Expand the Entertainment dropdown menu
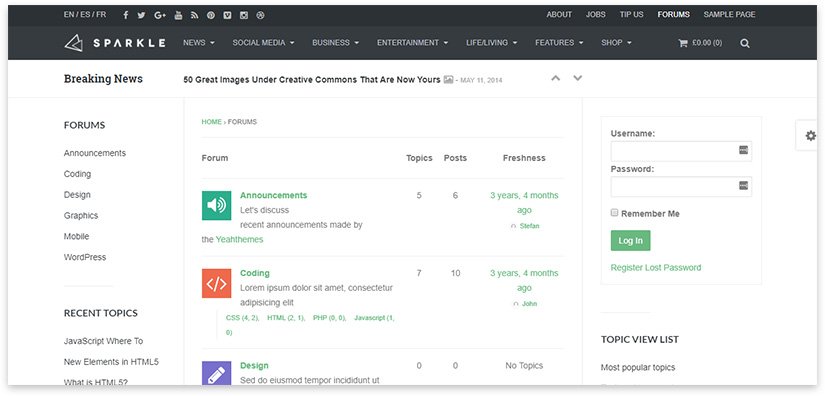The image size is (825, 396). pos(412,43)
